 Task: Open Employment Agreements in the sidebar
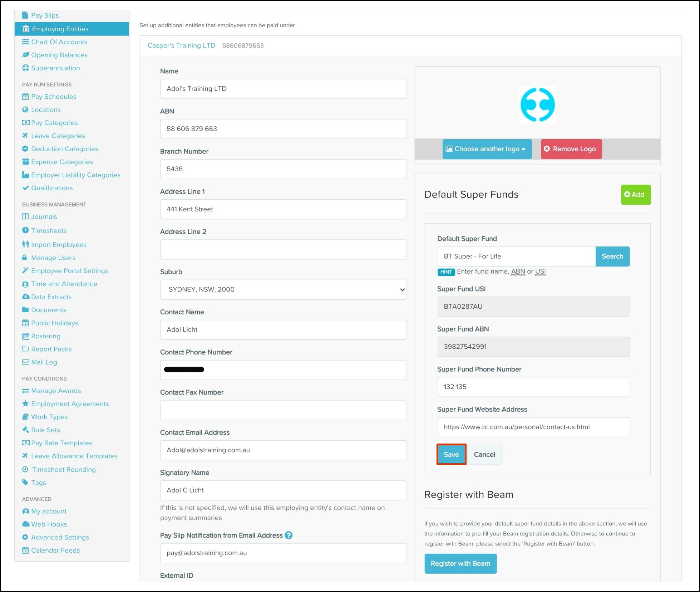70,403
